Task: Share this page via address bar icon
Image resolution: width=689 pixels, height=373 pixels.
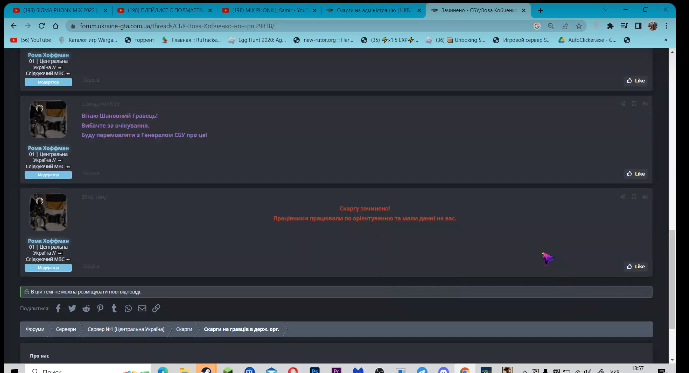Action: point(565,26)
